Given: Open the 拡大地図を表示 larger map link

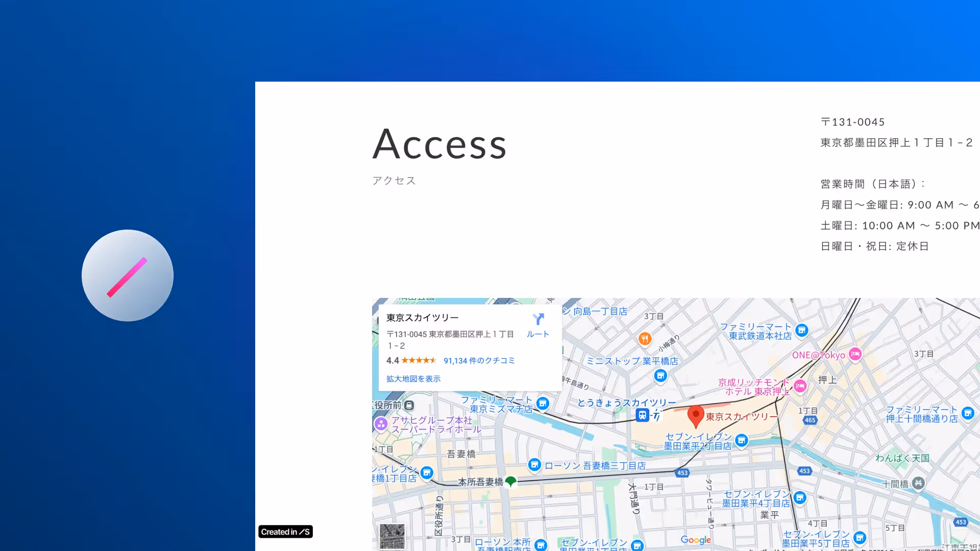Looking at the screenshot, I should pos(413,379).
